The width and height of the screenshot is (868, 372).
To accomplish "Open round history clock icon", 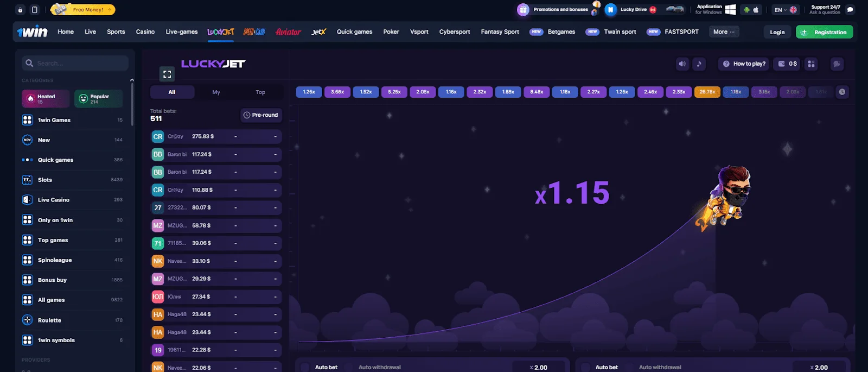I will click(x=842, y=92).
